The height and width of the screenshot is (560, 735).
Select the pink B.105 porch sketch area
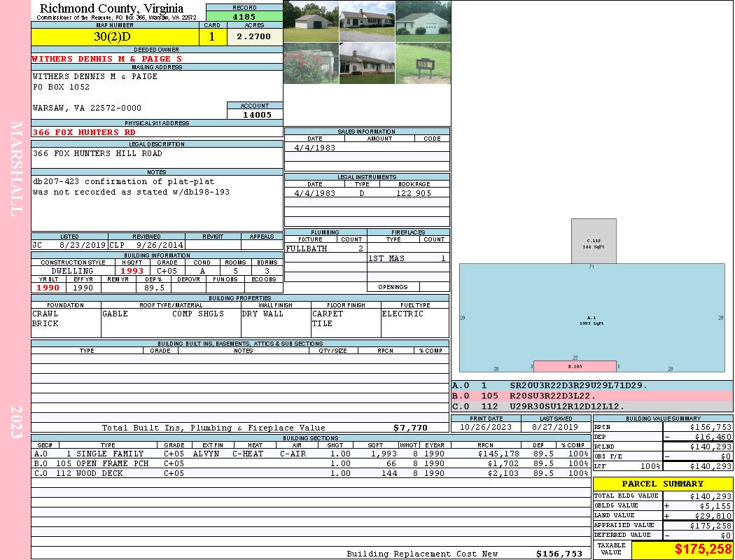coord(574,366)
